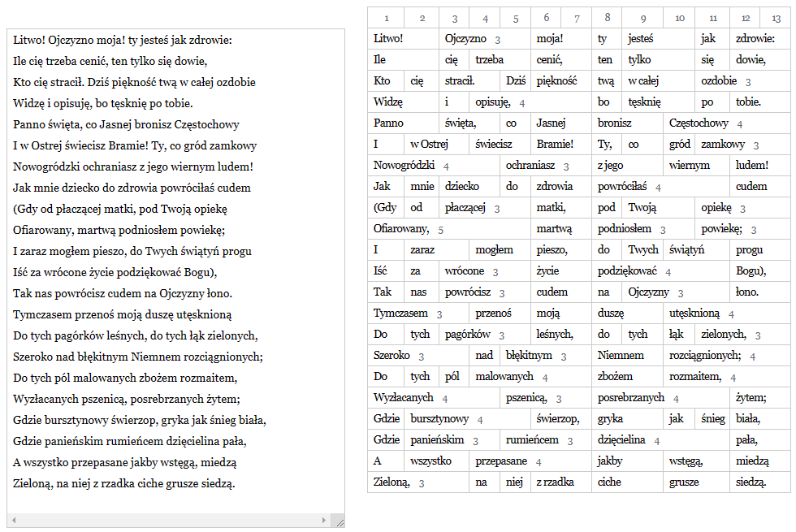Click the "płaczącej" table cell

point(485,208)
